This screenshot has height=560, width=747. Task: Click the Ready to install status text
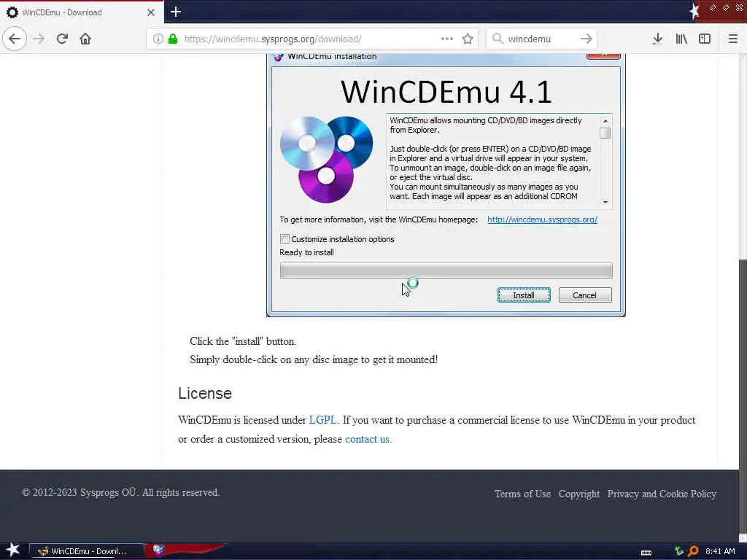306,252
